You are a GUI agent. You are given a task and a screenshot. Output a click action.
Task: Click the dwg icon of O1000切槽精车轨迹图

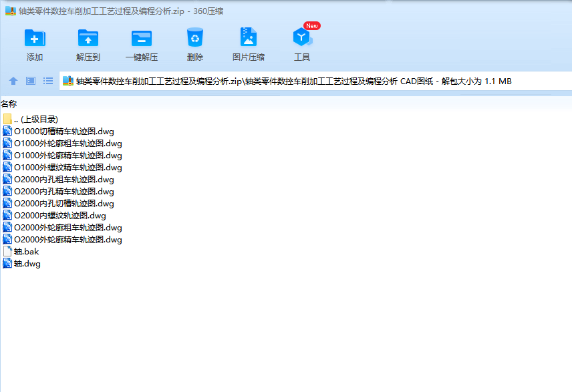(x=7, y=132)
